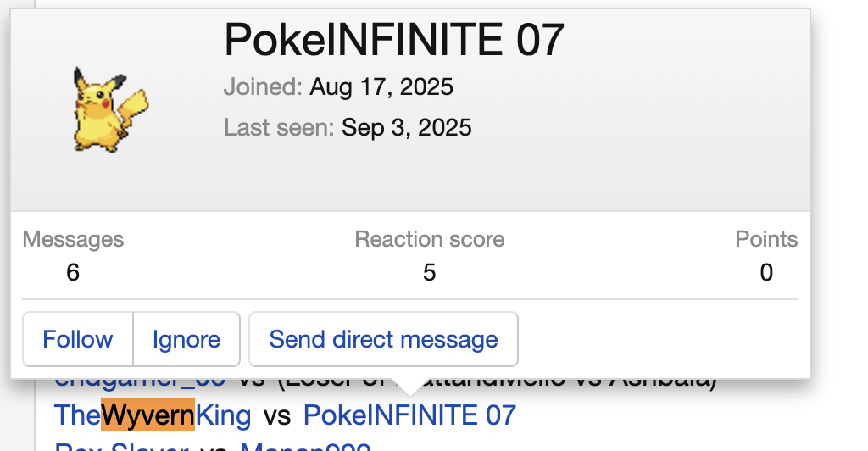The height and width of the screenshot is (451, 868).
Task: Click the Points label
Action: coord(766,240)
